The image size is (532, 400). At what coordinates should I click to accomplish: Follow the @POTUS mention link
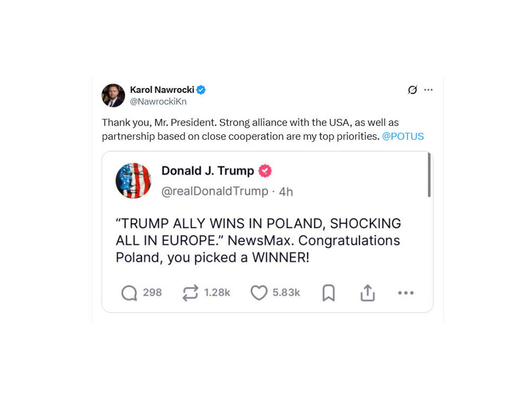coord(403,136)
